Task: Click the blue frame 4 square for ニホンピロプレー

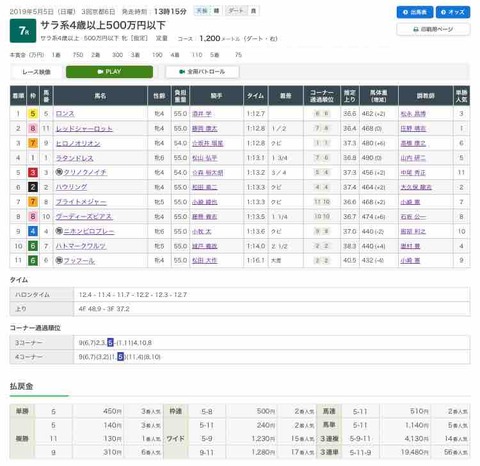Action: point(33,231)
